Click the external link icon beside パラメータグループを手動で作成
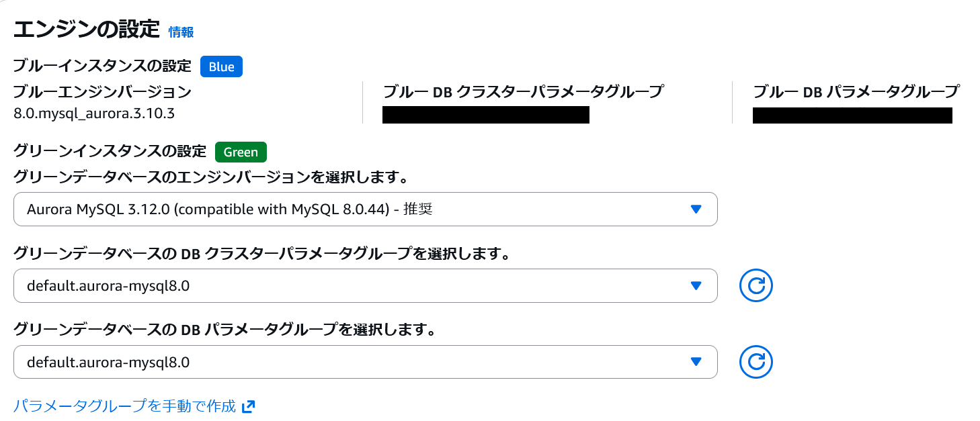The width and height of the screenshot is (980, 421). tap(248, 406)
